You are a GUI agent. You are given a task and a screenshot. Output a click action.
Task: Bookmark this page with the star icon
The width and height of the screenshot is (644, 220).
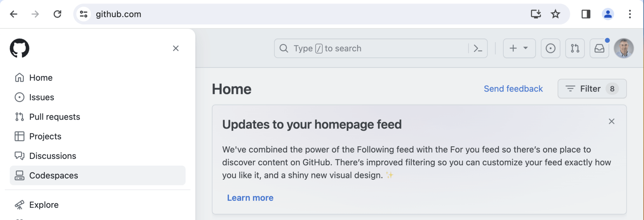[555, 14]
